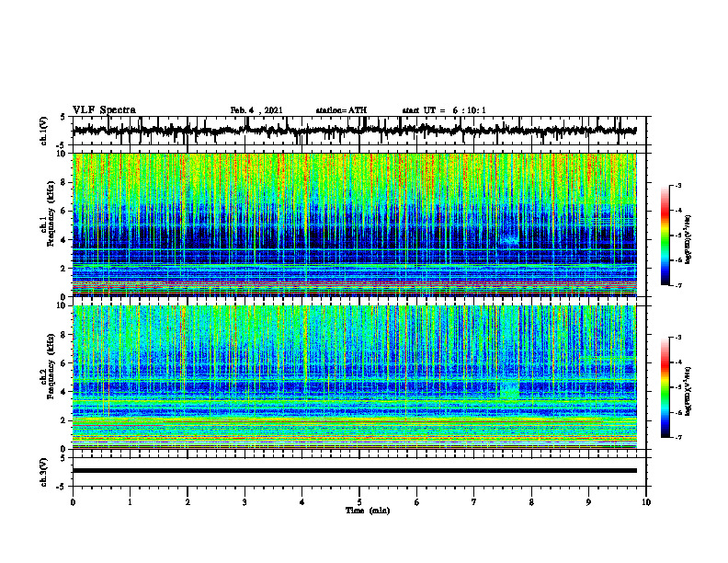
Task: Click the ch.2 colorbar log PSD unit label
Action: tap(688, 391)
